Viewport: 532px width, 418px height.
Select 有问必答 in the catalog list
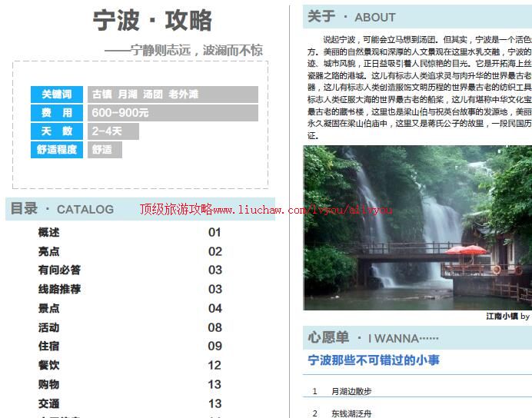[59, 270]
